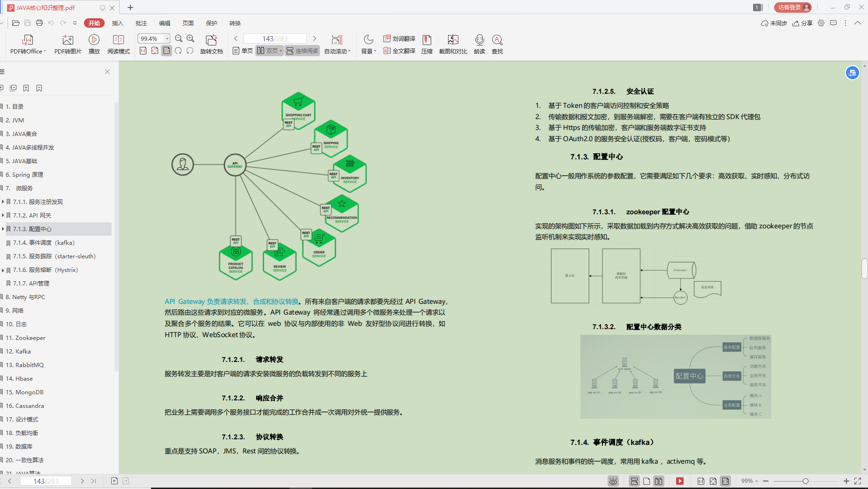Viewport: 868px width, 489px height.
Task: Select single-page layout in status bar
Action: tap(647, 481)
